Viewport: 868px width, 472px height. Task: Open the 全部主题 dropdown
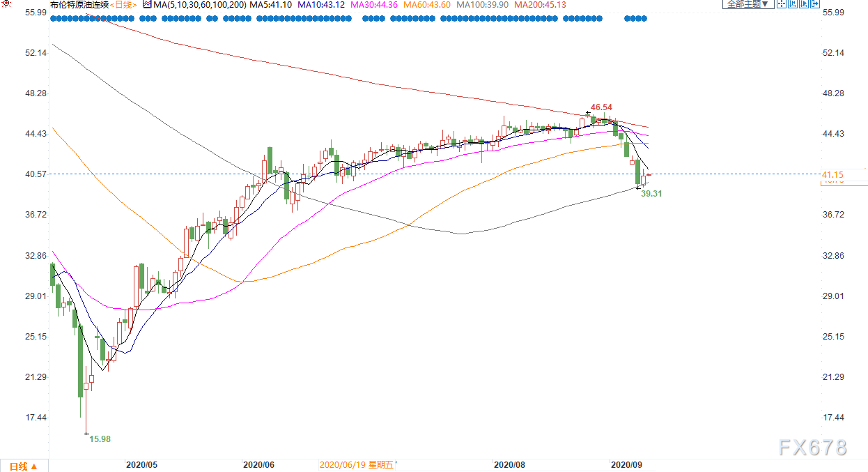748,3
